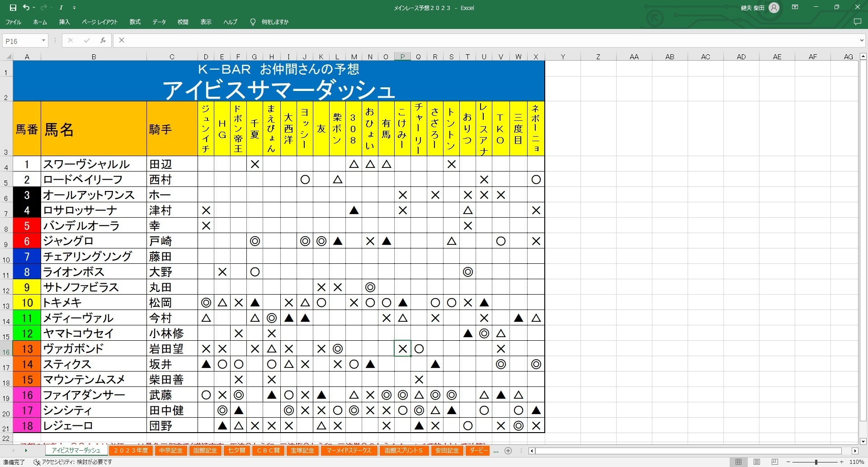
Task: Select the 2023年度 sheet tab
Action: (131, 451)
